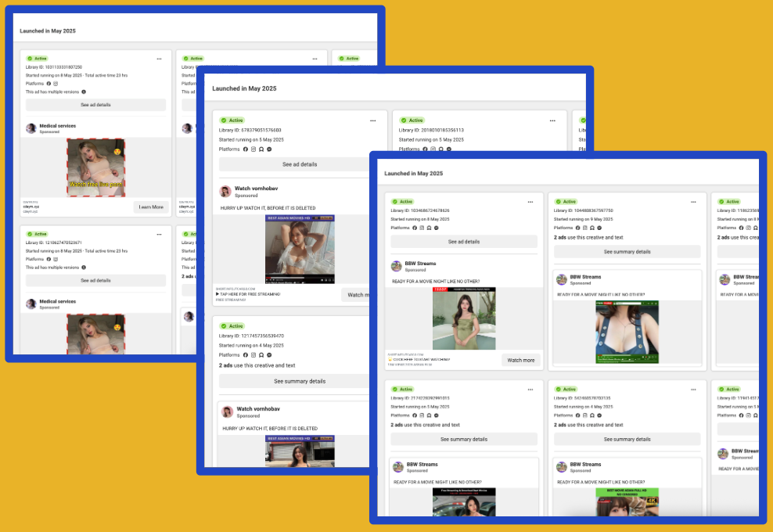Image resolution: width=773 pixels, height=532 pixels.
Task: Open three-dot menu for Library ID 2174228392991015
Action: (x=530, y=390)
